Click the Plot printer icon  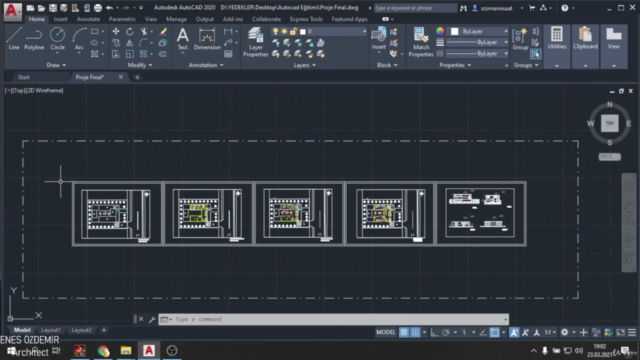pyautogui.click(x=98, y=8)
